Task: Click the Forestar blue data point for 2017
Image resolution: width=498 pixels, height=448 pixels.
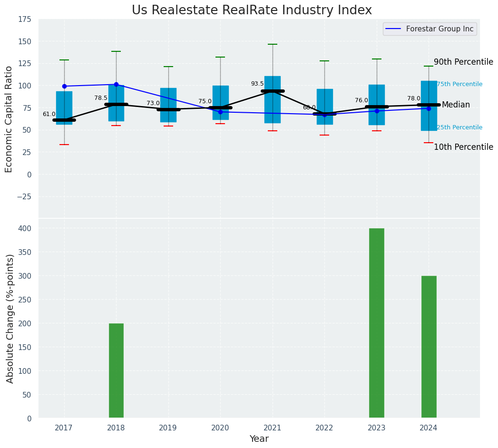Action: tap(64, 86)
